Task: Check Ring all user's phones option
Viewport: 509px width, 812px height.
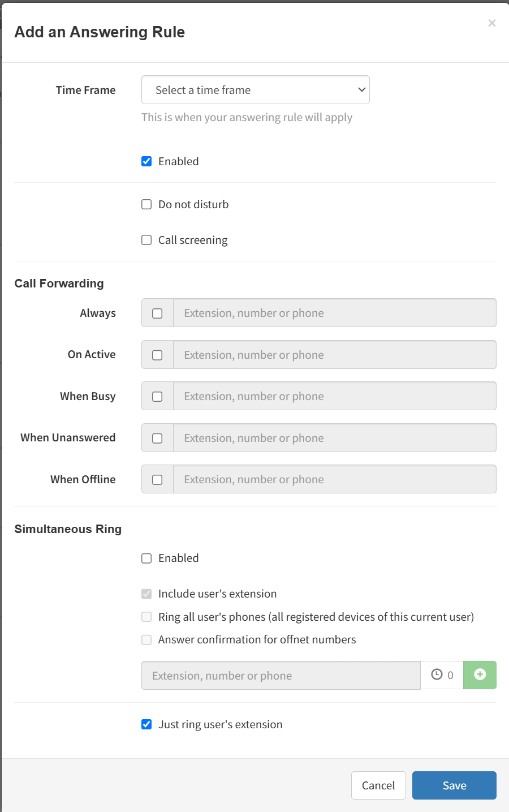Action: click(146, 617)
